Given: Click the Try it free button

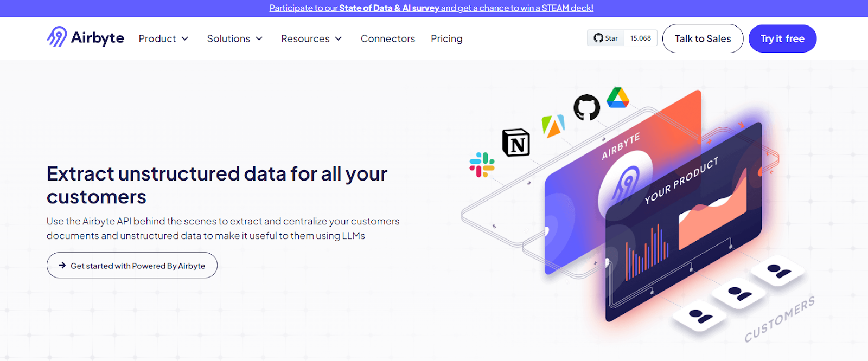Looking at the screenshot, I should 782,38.
